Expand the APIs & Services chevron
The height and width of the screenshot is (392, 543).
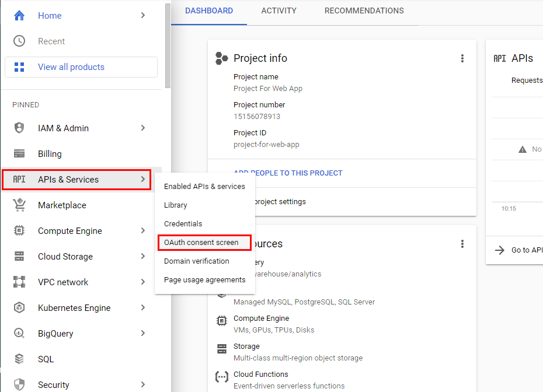pyautogui.click(x=143, y=179)
